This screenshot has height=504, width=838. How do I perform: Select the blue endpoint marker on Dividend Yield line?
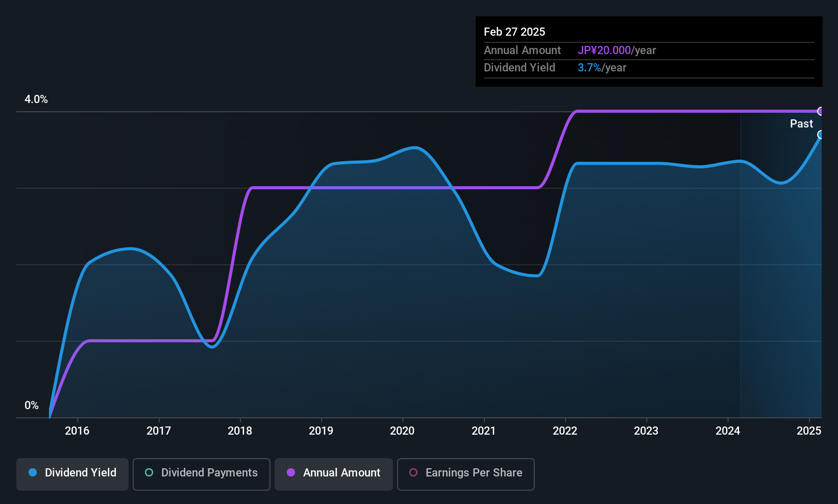pyautogui.click(x=821, y=135)
